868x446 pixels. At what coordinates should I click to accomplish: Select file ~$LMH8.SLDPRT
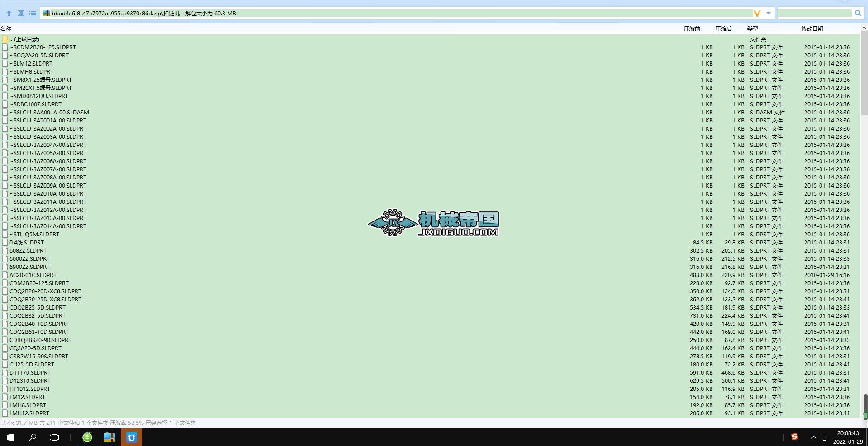(31, 72)
